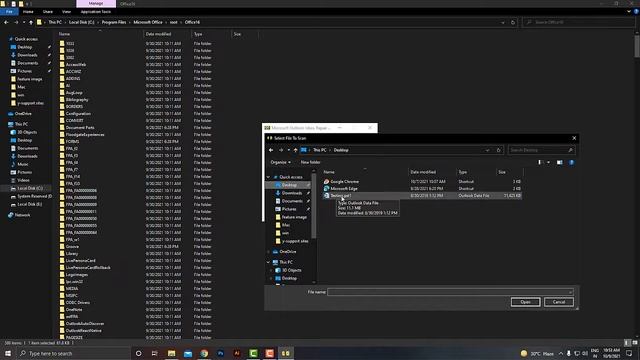
Task: Click Open button in Select File dialog
Action: pyautogui.click(x=525, y=302)
